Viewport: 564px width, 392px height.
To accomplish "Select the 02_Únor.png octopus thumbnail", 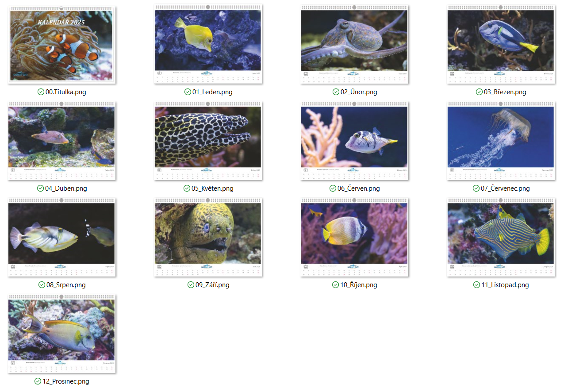I will [x=354, y=44].
